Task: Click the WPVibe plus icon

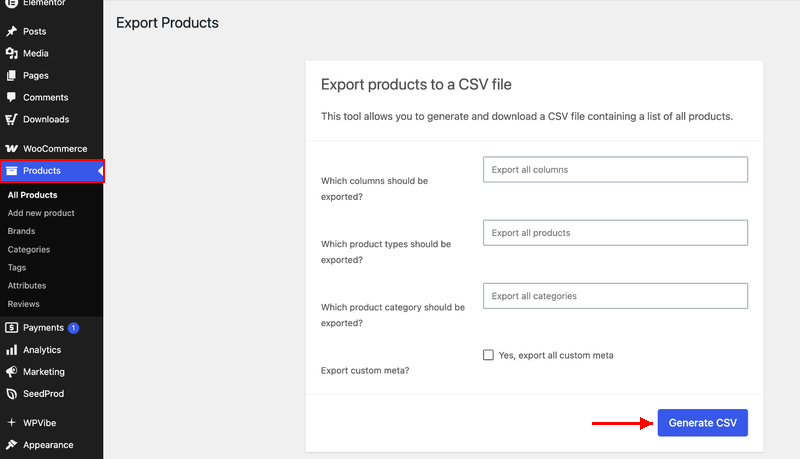Action: 11,422
